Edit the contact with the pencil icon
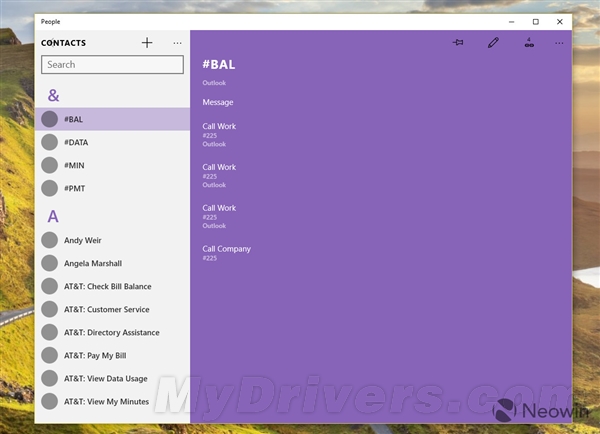This screenshot has height=434, width=600. [492, 43]
